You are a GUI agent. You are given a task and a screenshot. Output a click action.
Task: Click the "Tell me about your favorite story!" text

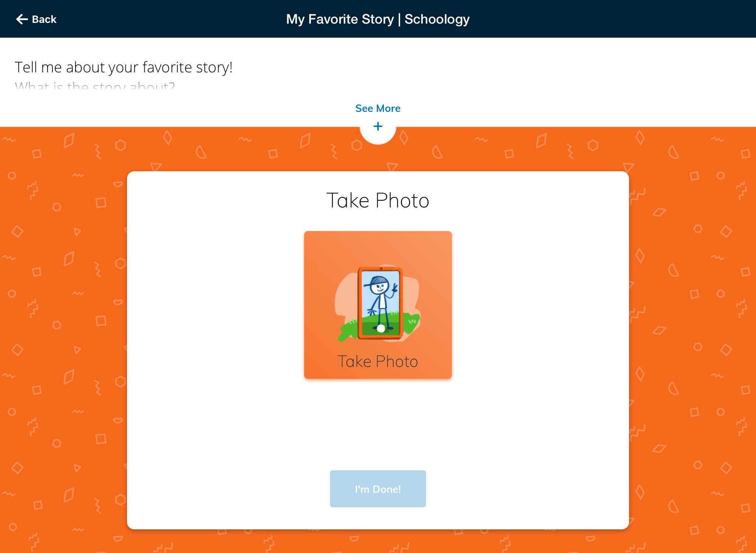(x=123, y=68)
